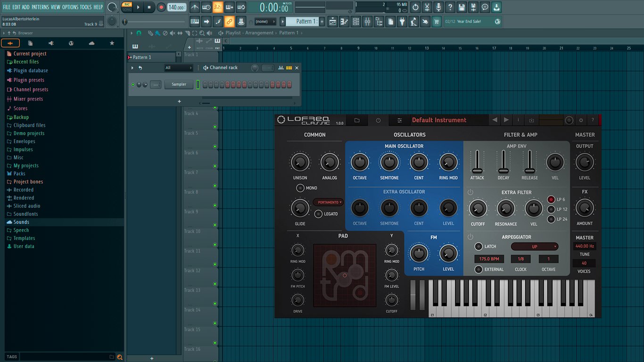Image resolution: width=644 pixels, height=362 pixels.
Task: Add a channel with plus button
Action: click(x=179, y=101)
